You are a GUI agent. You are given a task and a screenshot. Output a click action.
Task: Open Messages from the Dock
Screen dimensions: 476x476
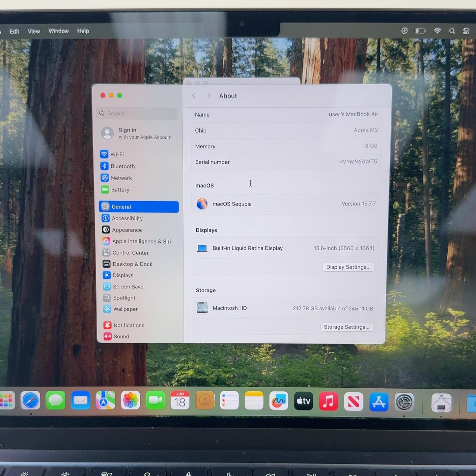[56, 401]
